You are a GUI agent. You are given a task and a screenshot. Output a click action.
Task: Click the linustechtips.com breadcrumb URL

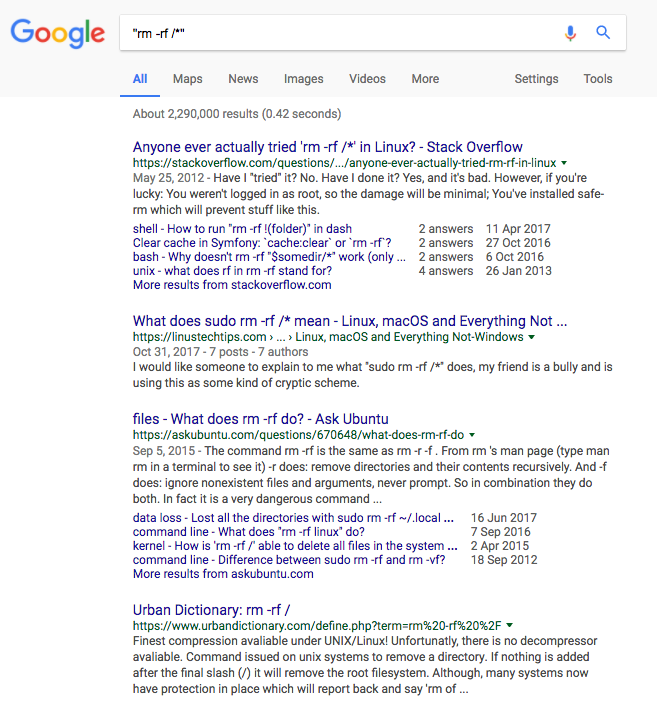tap(328, 337)
